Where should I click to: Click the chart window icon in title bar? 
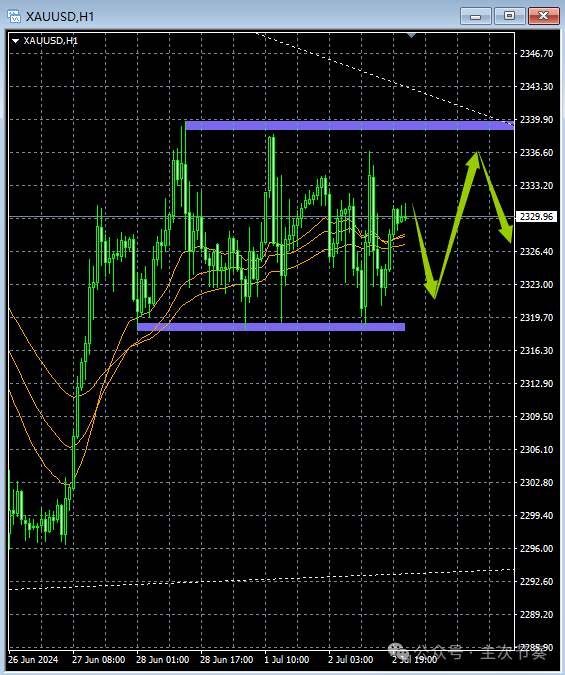pyautogui.click(x=14, y=16)
